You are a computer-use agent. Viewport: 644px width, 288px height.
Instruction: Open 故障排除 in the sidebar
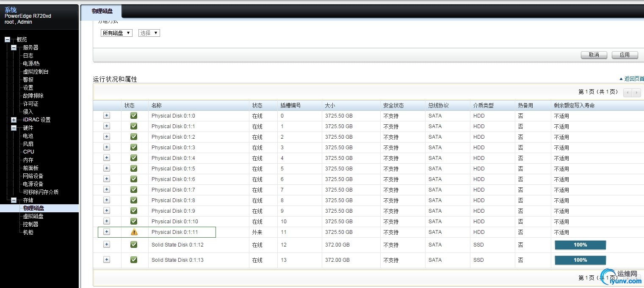[33, 96]
